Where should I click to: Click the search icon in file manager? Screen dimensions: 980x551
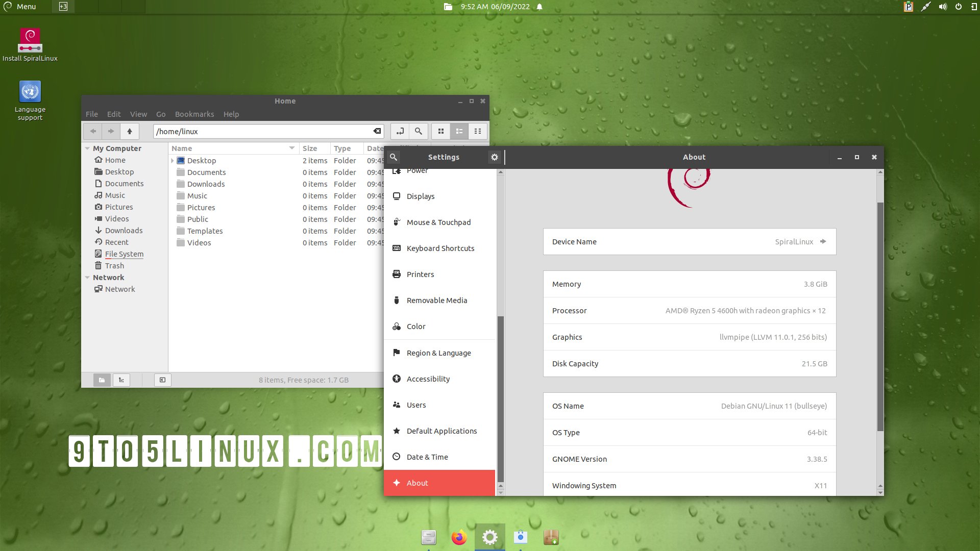(419, 131)
